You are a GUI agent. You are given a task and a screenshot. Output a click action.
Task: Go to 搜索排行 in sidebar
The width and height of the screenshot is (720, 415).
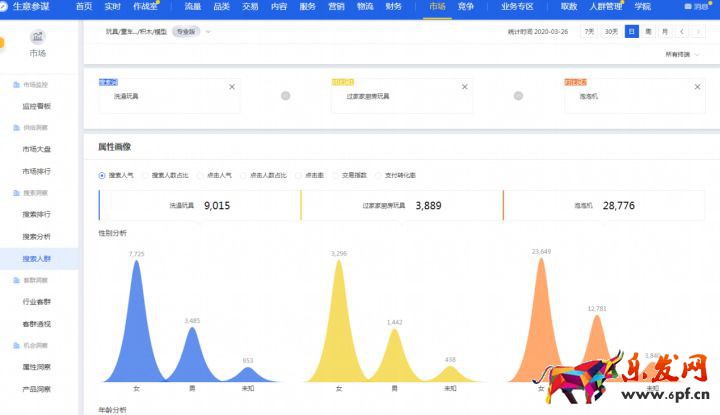37,213
